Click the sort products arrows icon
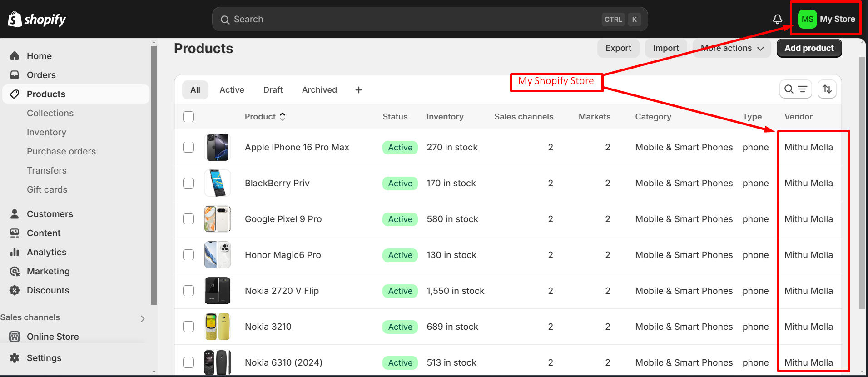868x377 pixels. tap(827, 89)
